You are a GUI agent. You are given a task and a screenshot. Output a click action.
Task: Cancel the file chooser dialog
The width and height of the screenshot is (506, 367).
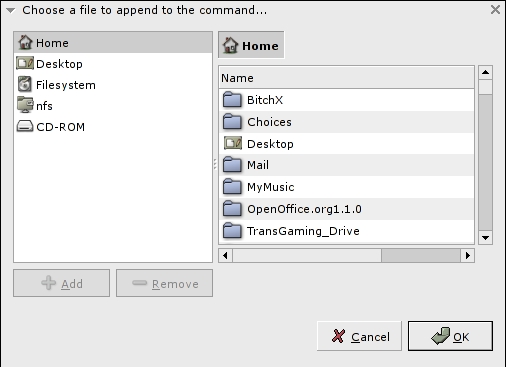pos(359,336)
